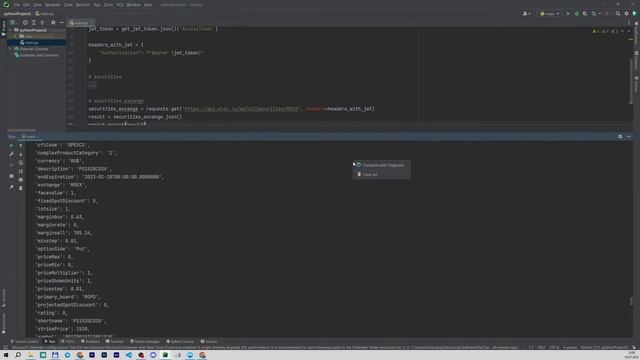Click the pin tab icon in Run panel

(x=11, y=187)
